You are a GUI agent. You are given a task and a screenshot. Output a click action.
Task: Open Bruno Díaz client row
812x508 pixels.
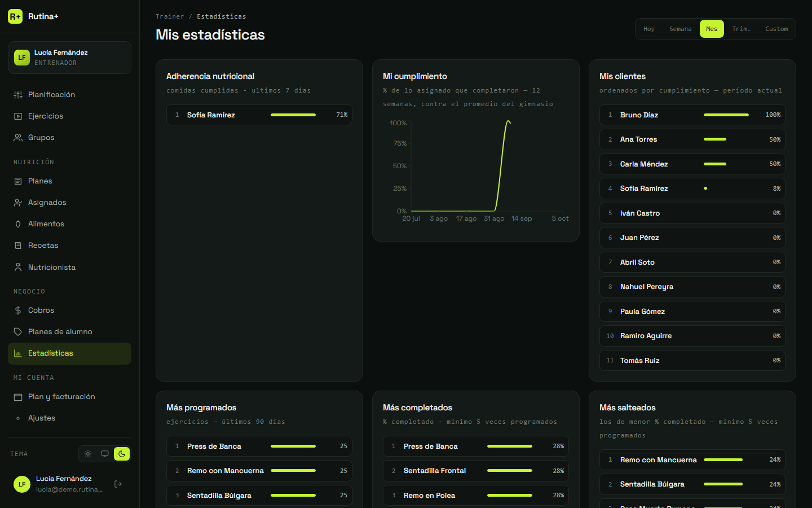point(692,115)
